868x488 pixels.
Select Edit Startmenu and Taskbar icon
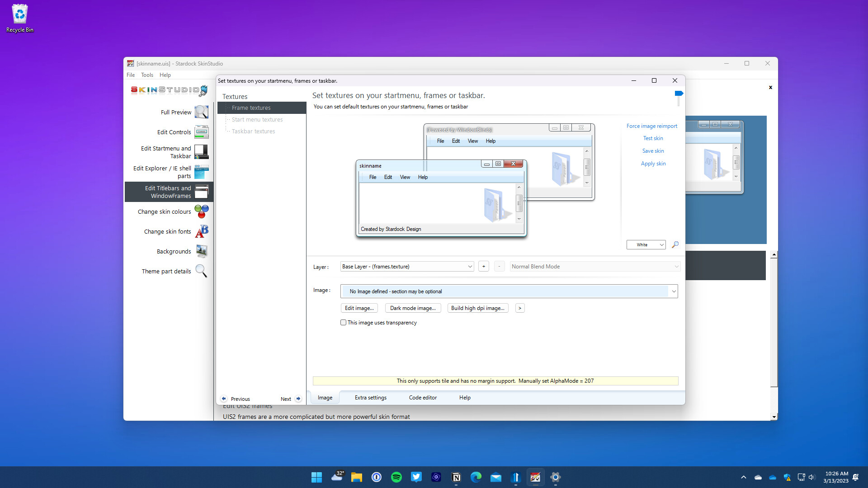(x=202, y=151)
